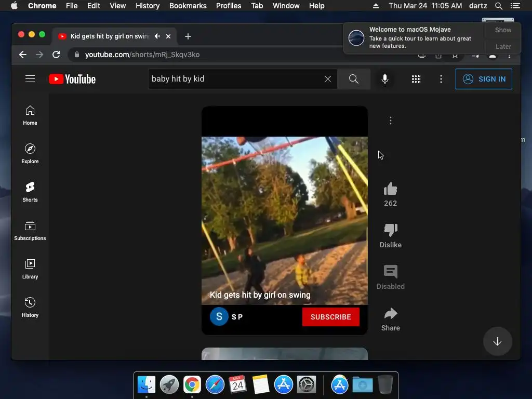Open a new Chrome tab

pyautogui.click(x=188, y=36)
